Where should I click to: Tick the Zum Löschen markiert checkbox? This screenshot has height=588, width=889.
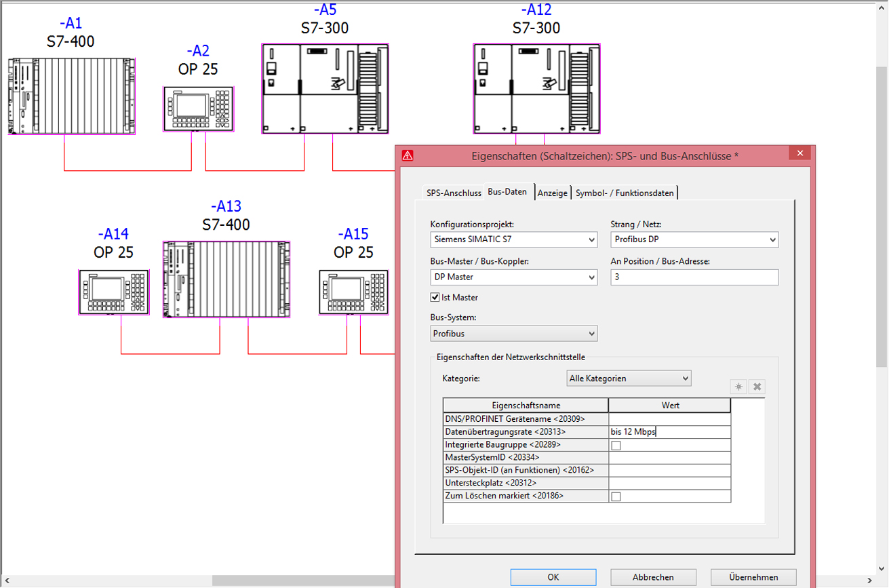click(616, 496)
